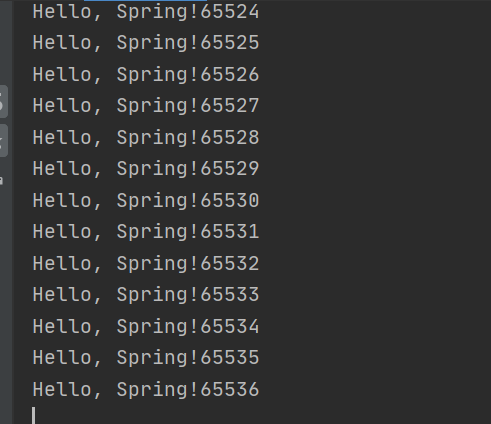Click console line Hello, Spring!65530
This screenshot has width=491, height=424.
pyautogui.click(x=146, y=200)
